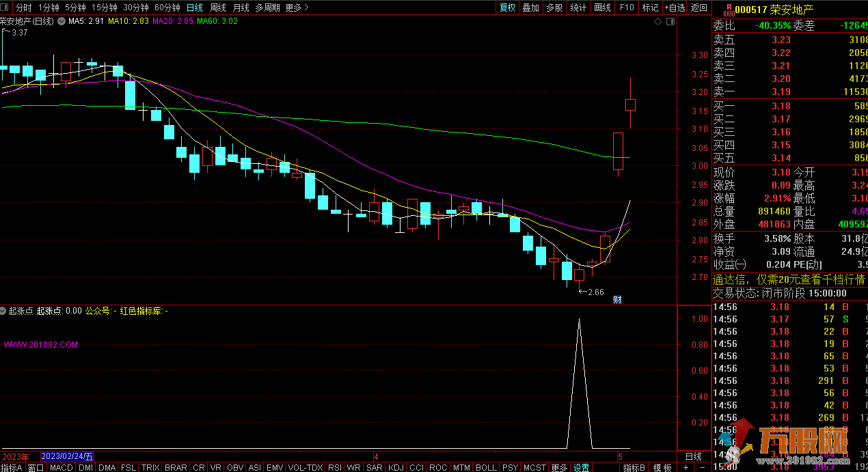Click the diamond marker icon above chart
The image size is (868, 472).
(x=657, y=22)
